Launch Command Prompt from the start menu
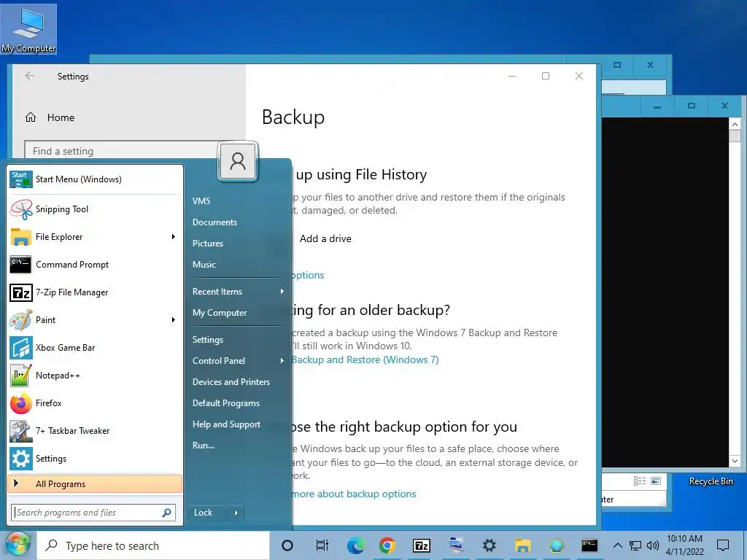 point(96,264)
